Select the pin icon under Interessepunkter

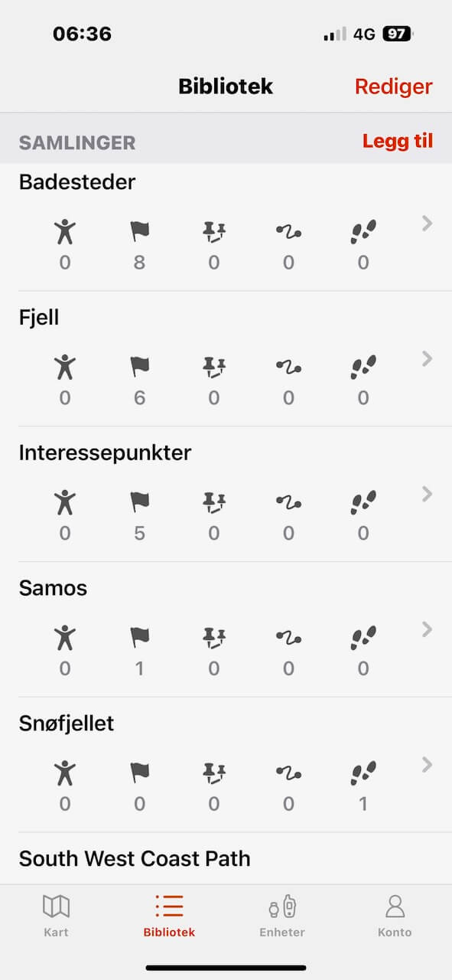(213, 503)
